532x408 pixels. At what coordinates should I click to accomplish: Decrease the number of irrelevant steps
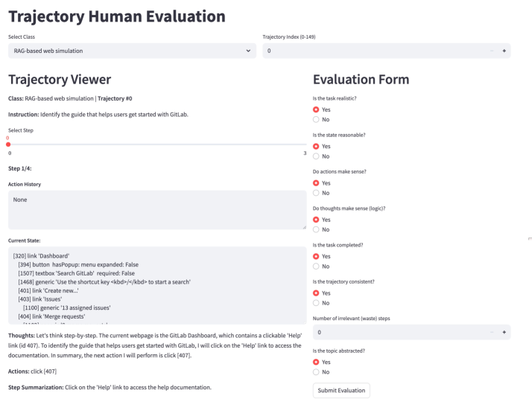pyautogui.click(x=492, y=332)
